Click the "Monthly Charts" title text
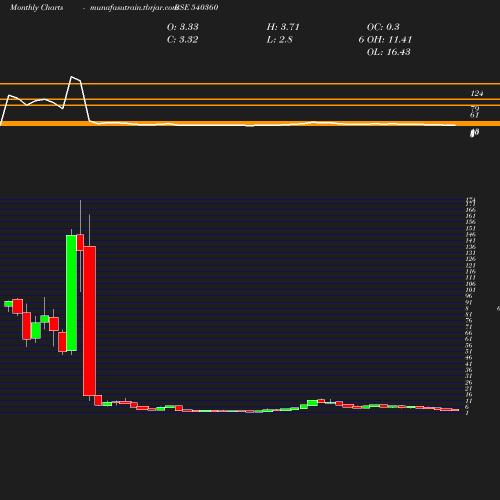 pos(36,7)
